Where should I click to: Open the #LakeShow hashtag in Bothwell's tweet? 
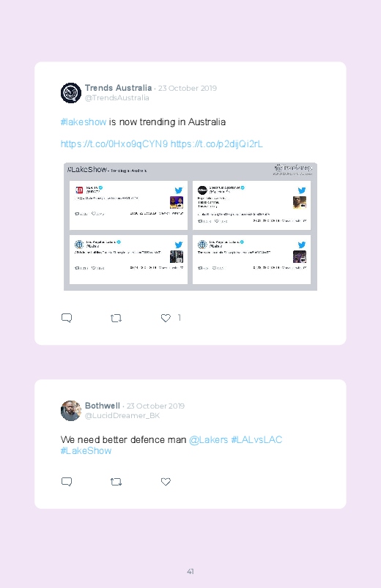(x=86, y=451)
